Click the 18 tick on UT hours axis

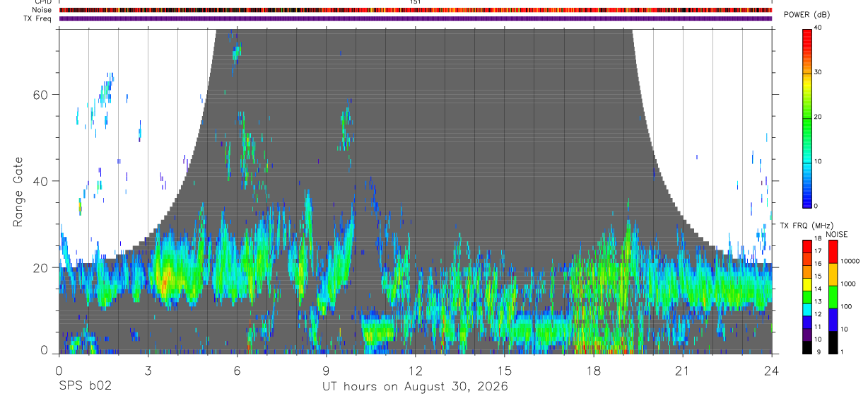593,370
